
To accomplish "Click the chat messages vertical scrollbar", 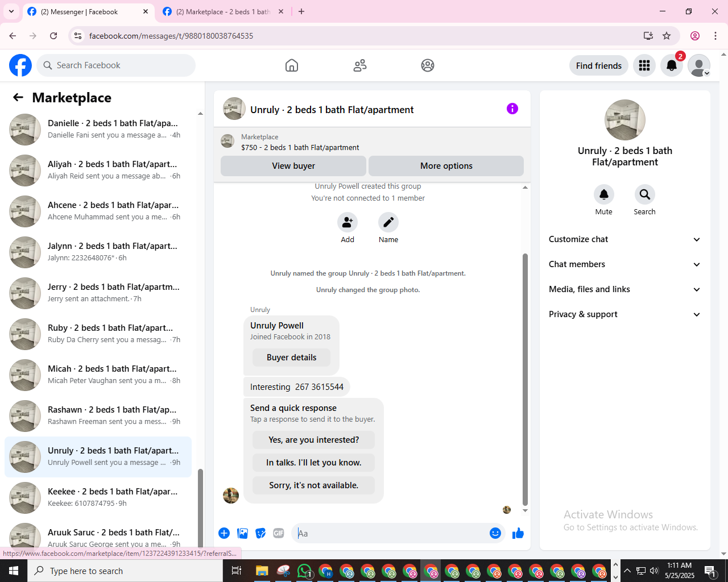I will pyautogui.click(x=525, y=379).
